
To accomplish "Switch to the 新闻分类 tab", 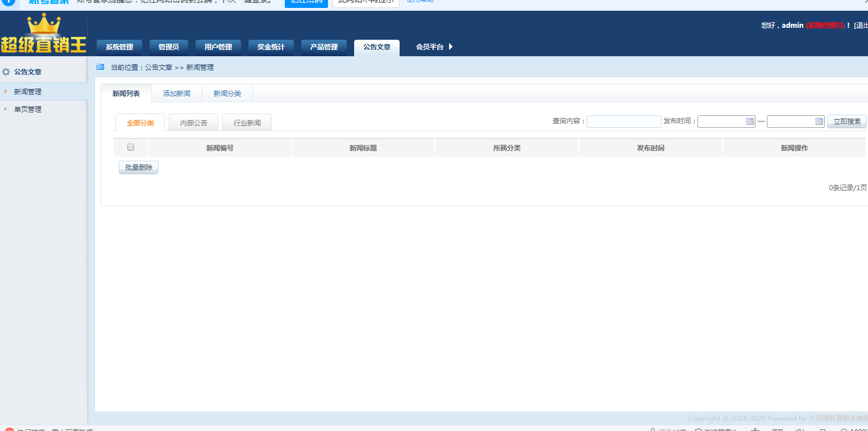I will tap(227, 94).
